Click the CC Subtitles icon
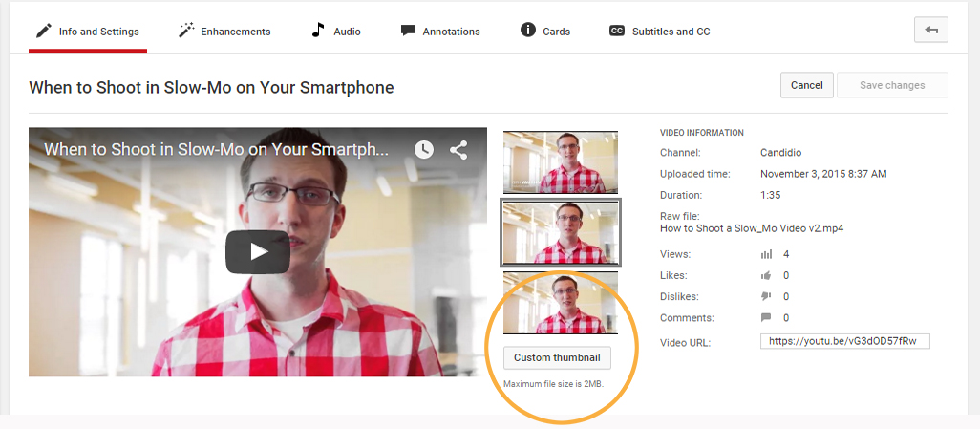 [616, 31]
